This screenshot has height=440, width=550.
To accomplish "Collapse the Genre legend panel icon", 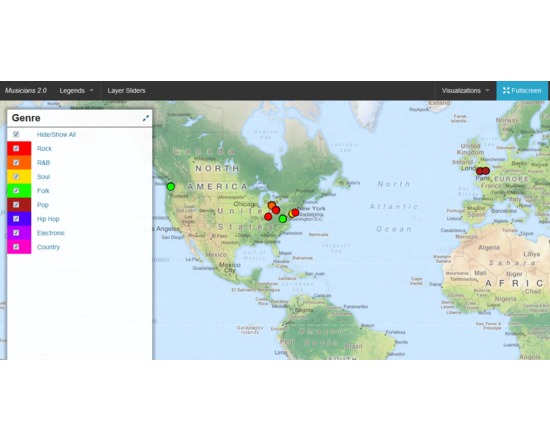I will 146,118.
